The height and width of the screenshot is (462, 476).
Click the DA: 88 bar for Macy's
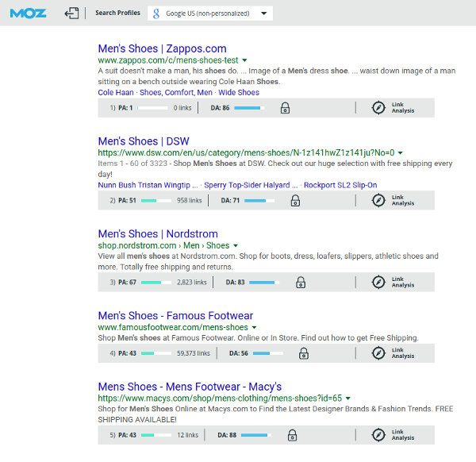click(x=256, y=435)
